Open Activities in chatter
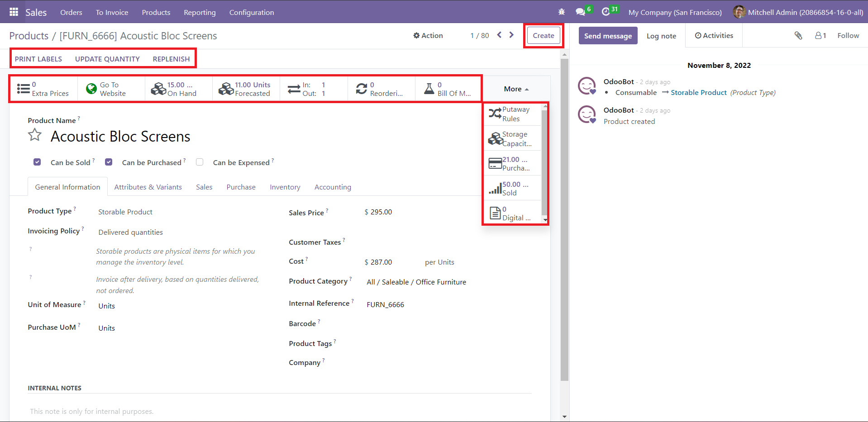Image resolution: width=868 pixels, height=422 pixels. (x=714, y=35)
